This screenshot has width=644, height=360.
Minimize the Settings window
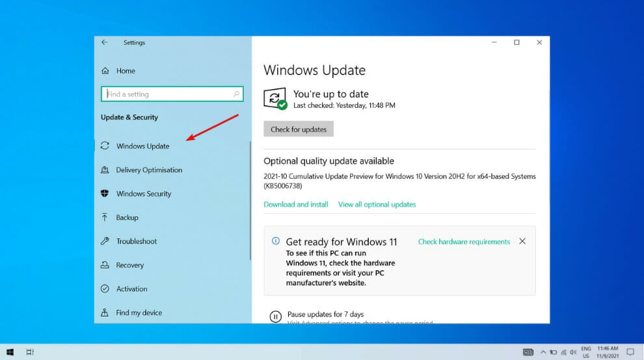494,42
